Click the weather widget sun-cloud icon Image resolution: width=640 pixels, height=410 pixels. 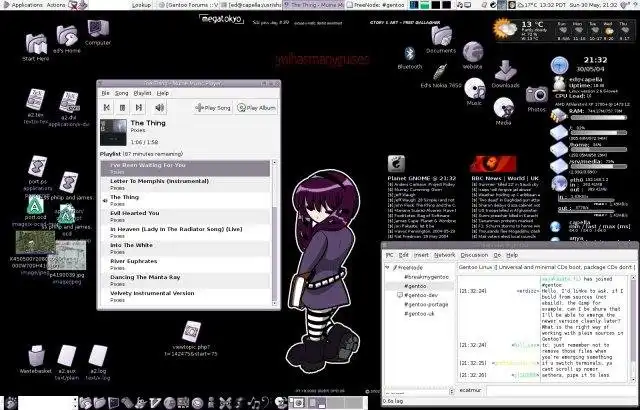coord(505,29)
